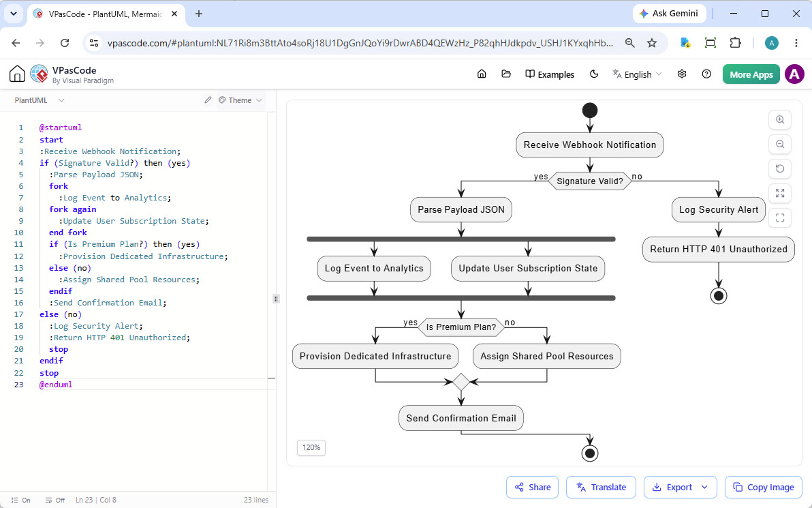812x508 pixels.
Task: Toggle dark mode with the moon icon
Action: [x=594, y=74]
